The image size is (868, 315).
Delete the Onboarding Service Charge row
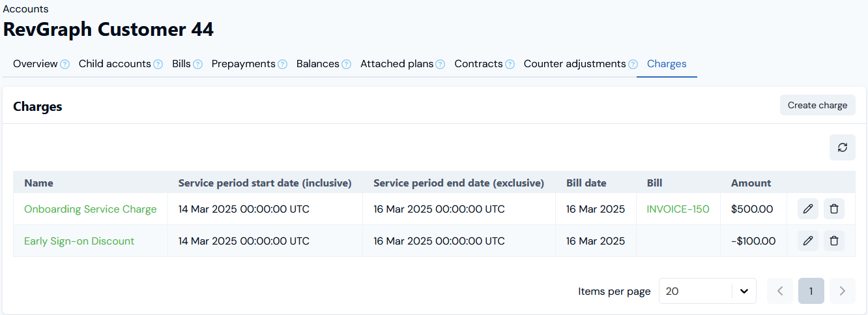click(x=834, y=209)
